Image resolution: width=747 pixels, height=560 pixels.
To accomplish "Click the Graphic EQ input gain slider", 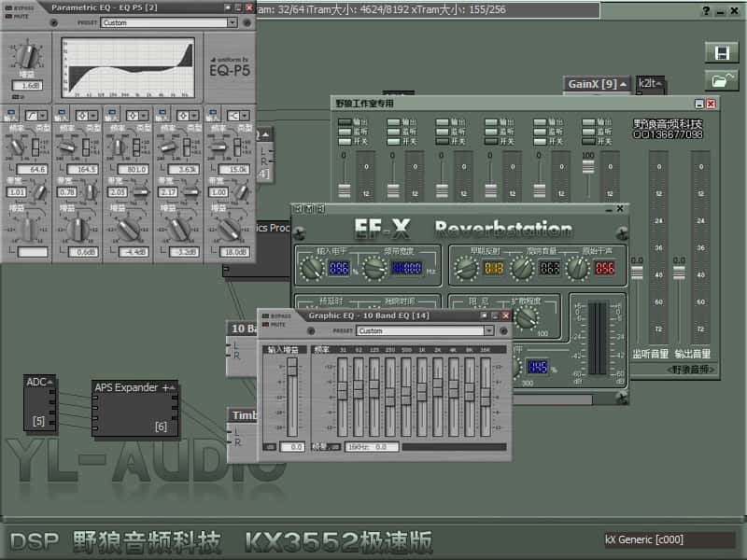I will 292,396.
